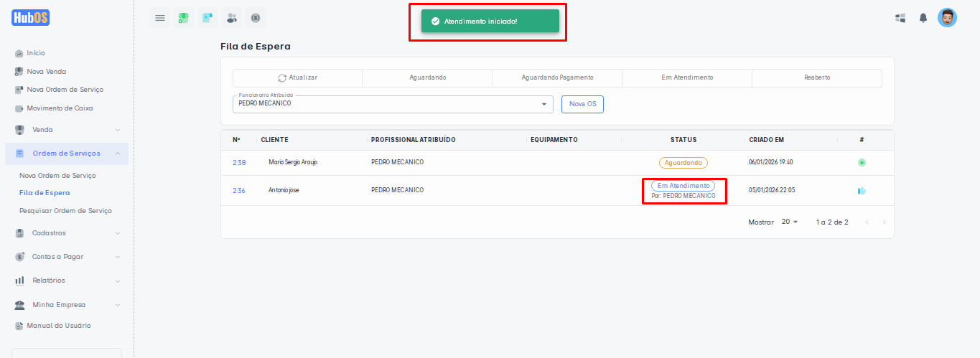
Task: Click the user avatar at top right
Action: [947, 18]
